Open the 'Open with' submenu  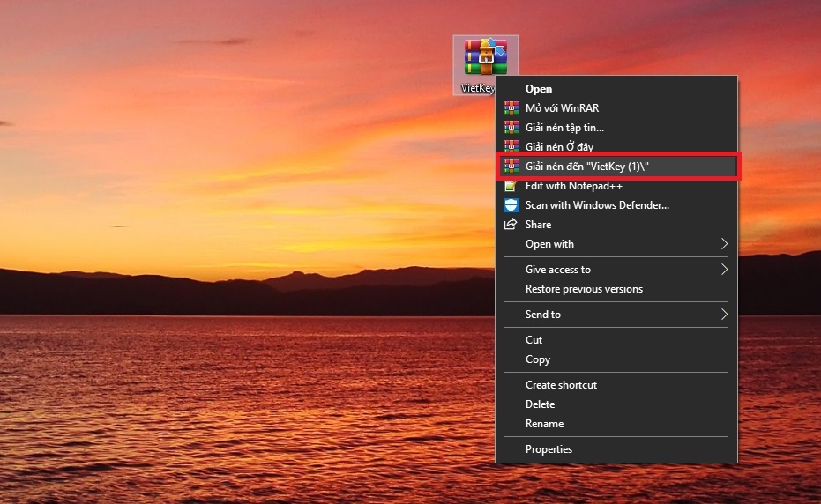[x=616, y=244]
